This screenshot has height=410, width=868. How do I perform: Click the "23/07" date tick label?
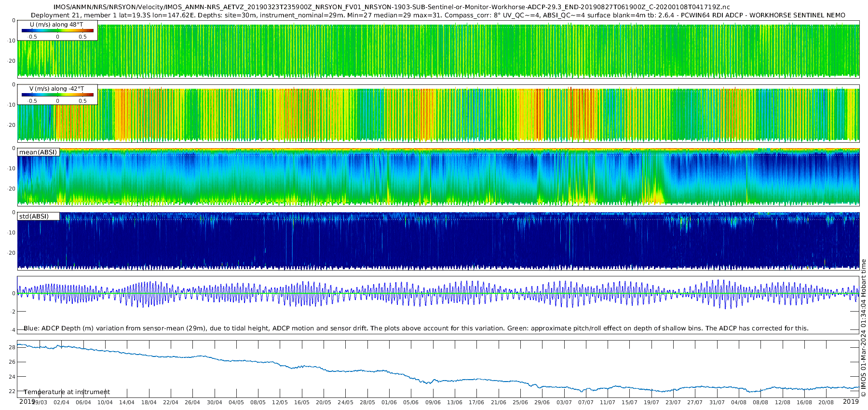coord(673,402)
